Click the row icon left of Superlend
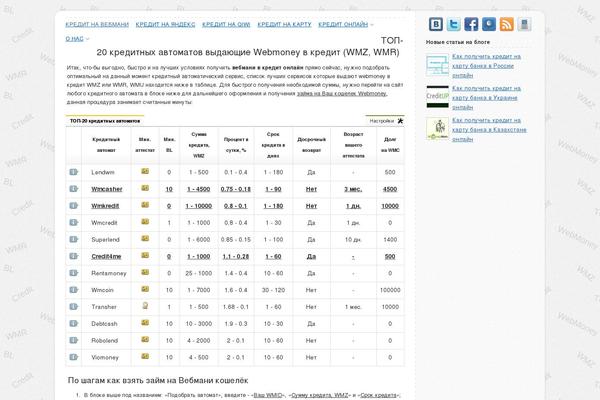 (73, 239)
